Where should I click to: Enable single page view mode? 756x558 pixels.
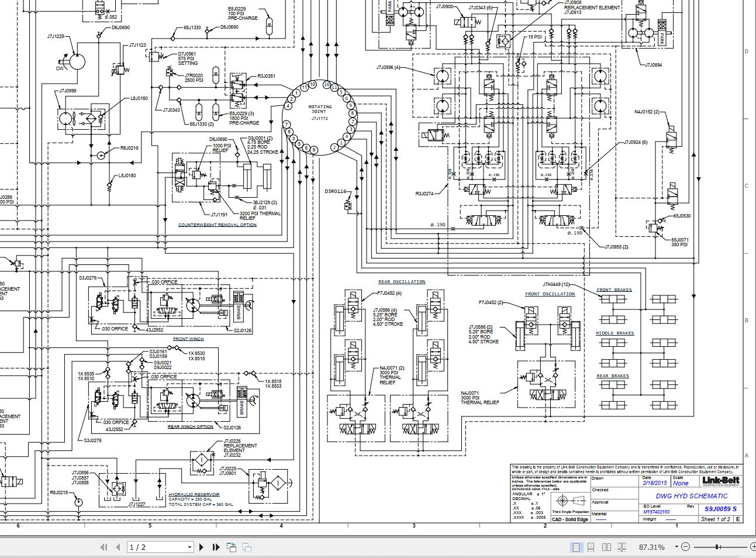pyautogui.click(x=576, y=547)
